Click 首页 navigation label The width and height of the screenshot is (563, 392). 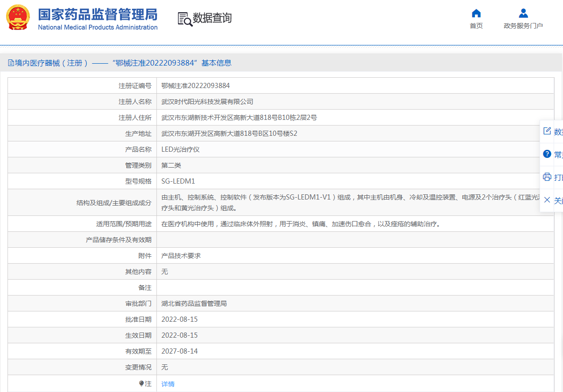click(x=476, y=26)
